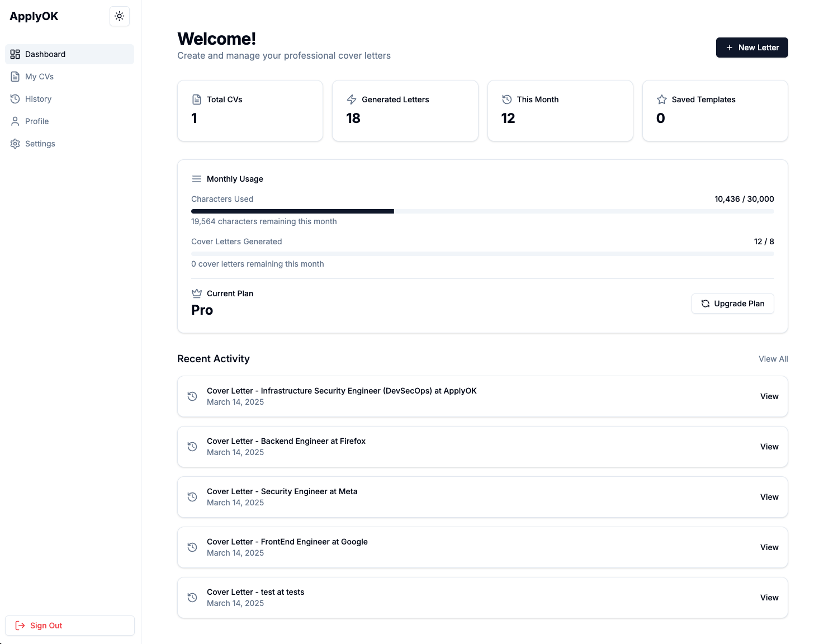Click the refresh icon on Upgrade Plan
The height and width of the screenshot is (644, 824).
705,304
